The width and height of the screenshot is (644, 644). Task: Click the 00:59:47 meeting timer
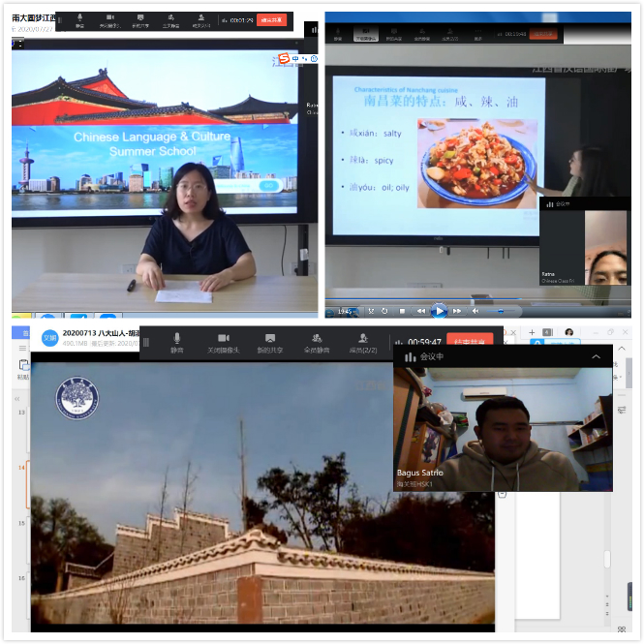(424, 342)
